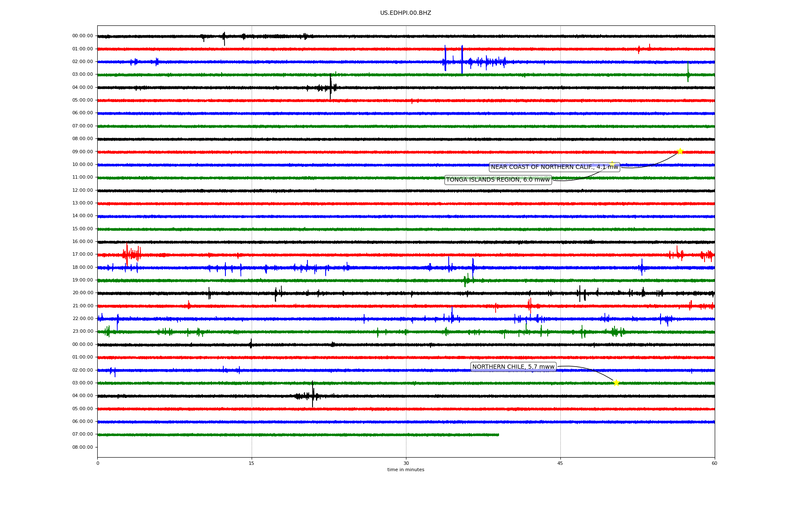The image size is (812, 508).
Task: Click the US.EDHPI.00.BHZ plot title
Action: coord(406,13)
